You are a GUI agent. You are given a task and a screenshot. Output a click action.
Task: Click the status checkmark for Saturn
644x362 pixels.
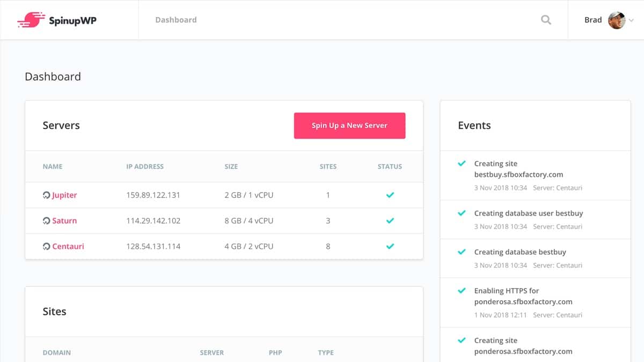390,221
